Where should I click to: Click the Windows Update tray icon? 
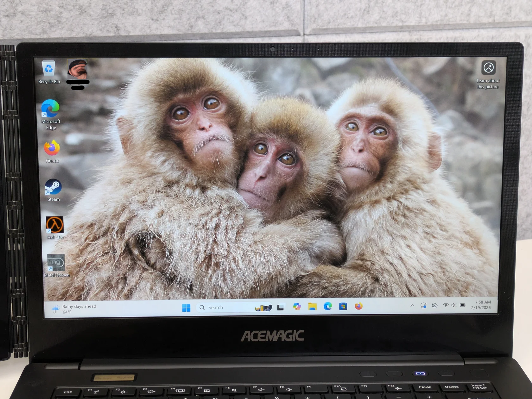click(423, 305)
